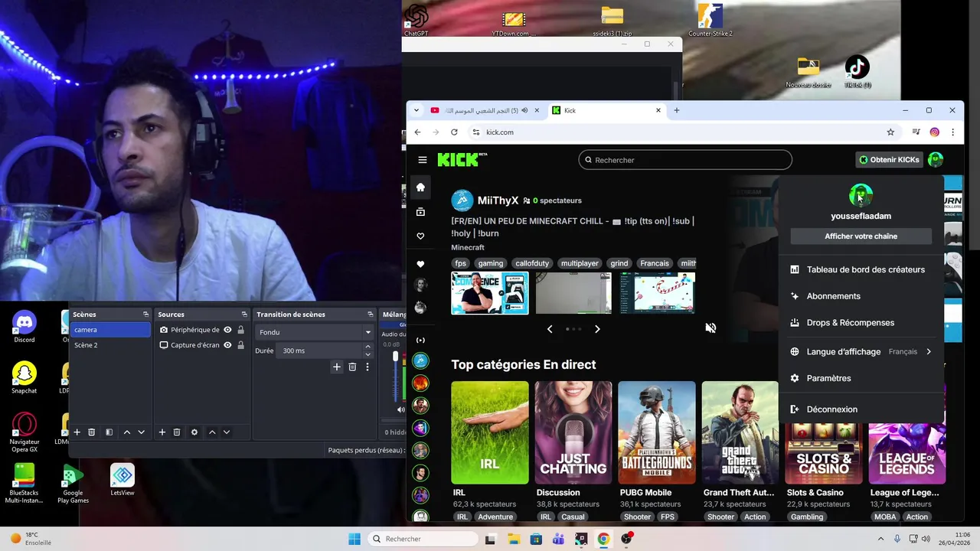Select Déconnexion to log out

click(861, 409)
